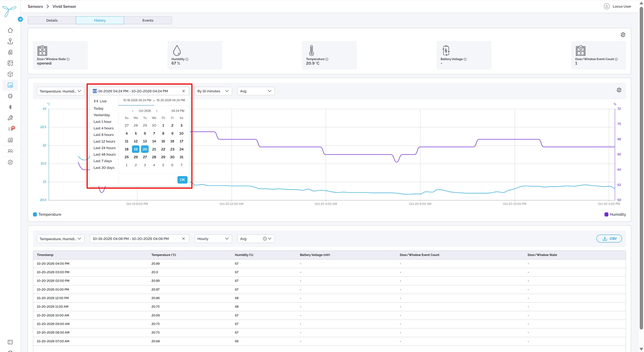644x352 pixels.
Task: Open the highlighted sensors icon in the sidebar
Action: click(10, 85)
